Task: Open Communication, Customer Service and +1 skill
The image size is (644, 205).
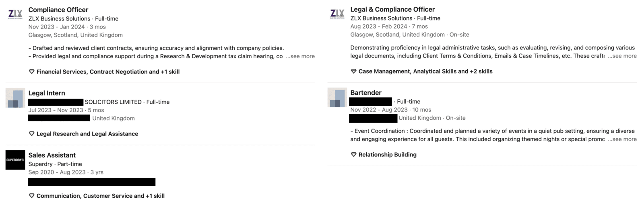Action: click(x=101, y=196)
